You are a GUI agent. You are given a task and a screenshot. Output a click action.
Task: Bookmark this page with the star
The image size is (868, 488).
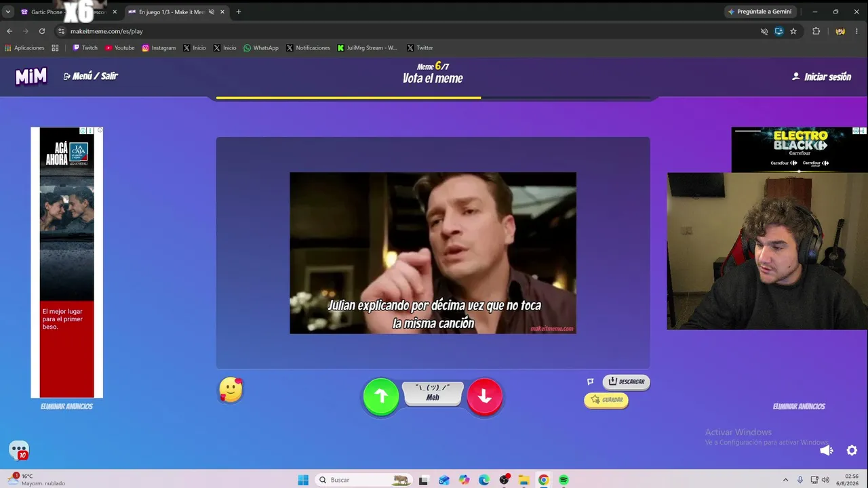pyautogui.click(x=793, y=31)
